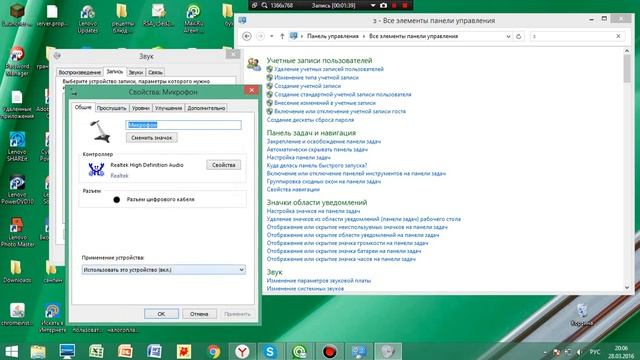Open Mail.Ru Agent on the taskbar
Screen dimensions: 640x360
pos(299,351)
